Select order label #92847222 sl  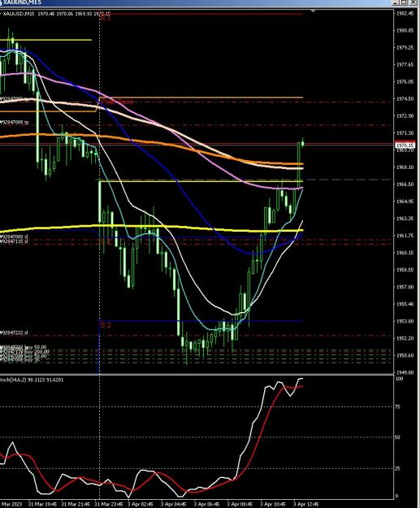14,332
